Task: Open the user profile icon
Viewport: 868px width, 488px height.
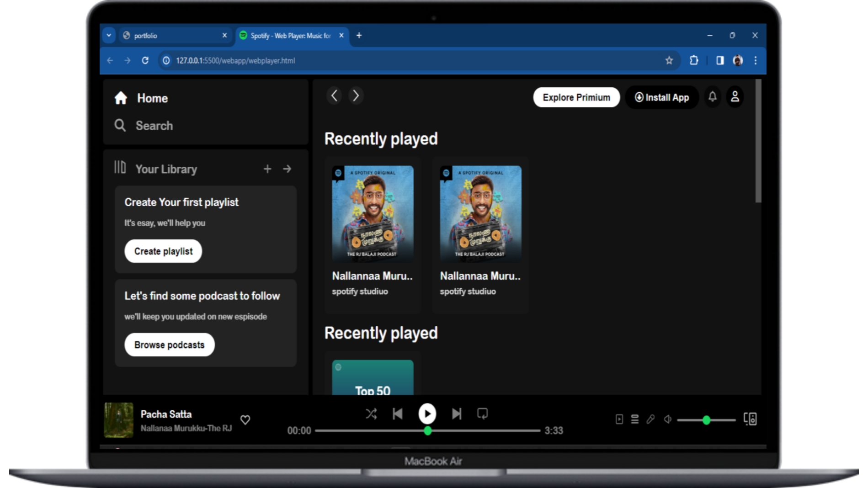Action: point(735,96)
